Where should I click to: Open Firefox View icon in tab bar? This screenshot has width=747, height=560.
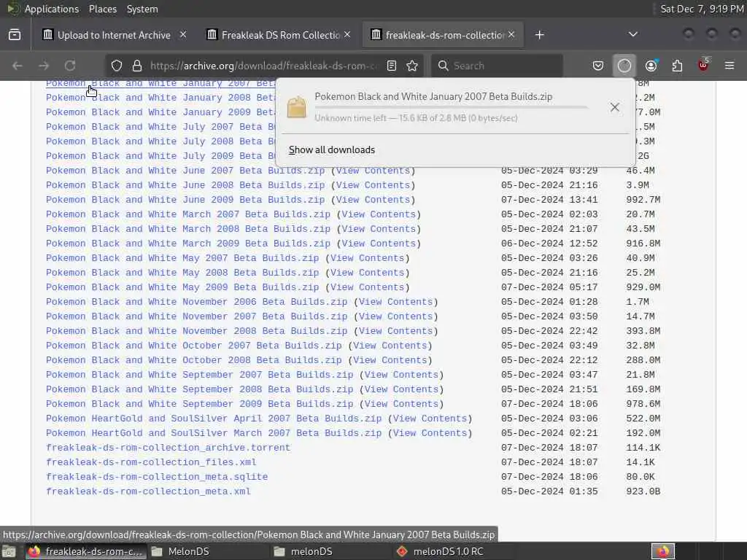point(15,35)
